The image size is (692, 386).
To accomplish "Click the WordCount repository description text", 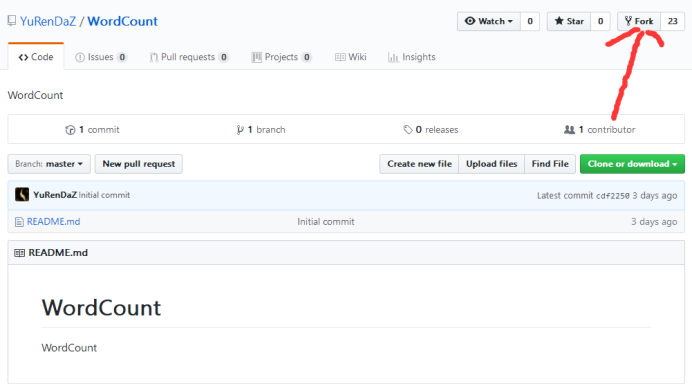I will coord(35,95).
